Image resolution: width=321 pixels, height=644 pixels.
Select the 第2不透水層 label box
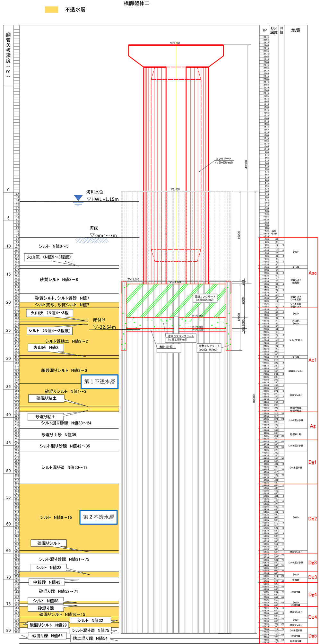coord(99,517)
